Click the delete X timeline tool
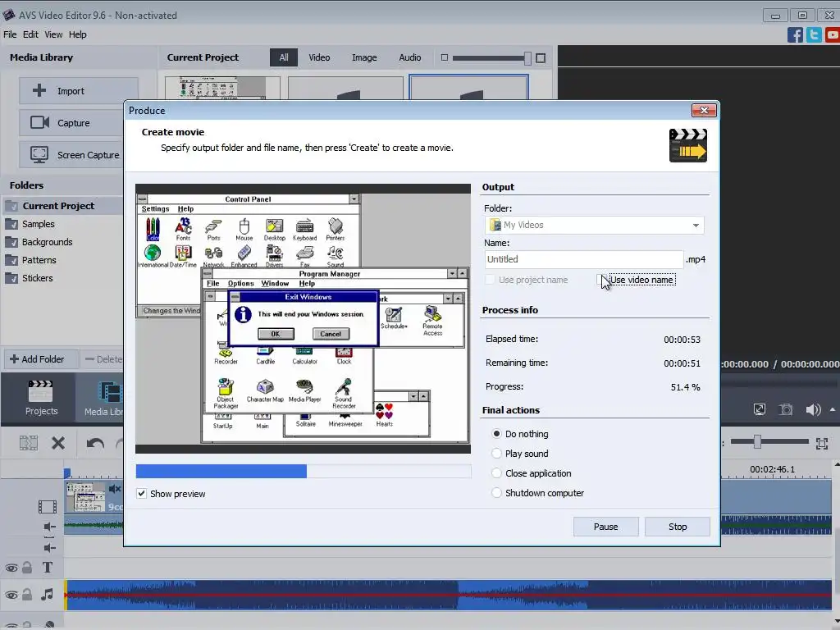Viewport: 840px width, 630px height. [x=58, y=443]
